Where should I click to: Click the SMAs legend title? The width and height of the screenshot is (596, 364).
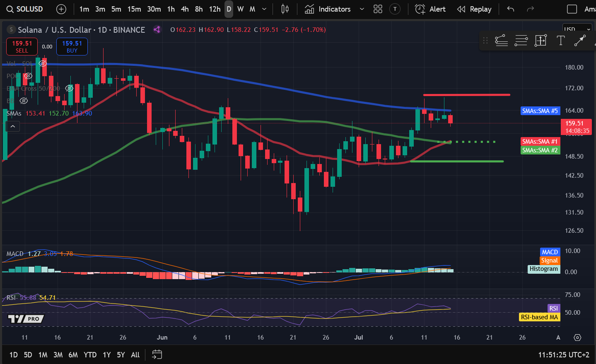[14, 113]
